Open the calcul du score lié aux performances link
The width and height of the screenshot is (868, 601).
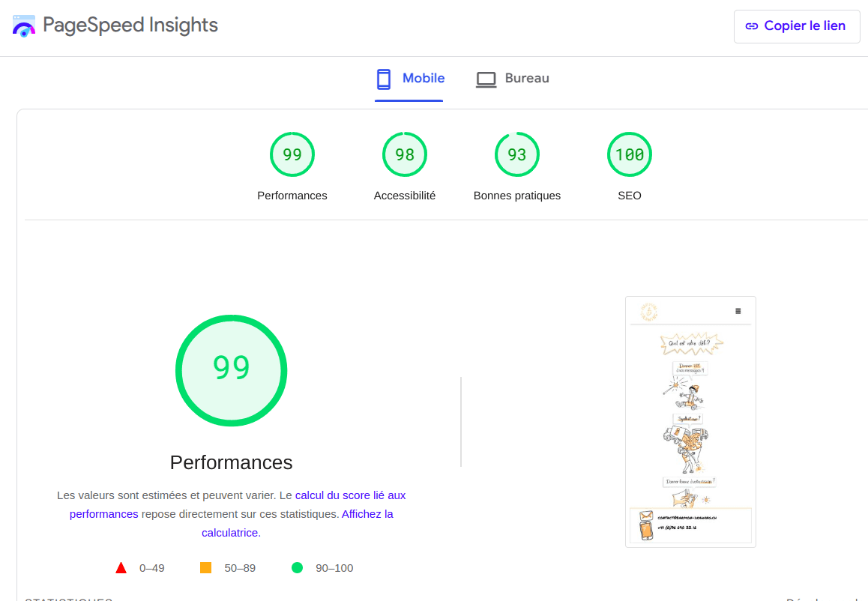[x=350, y=495]
